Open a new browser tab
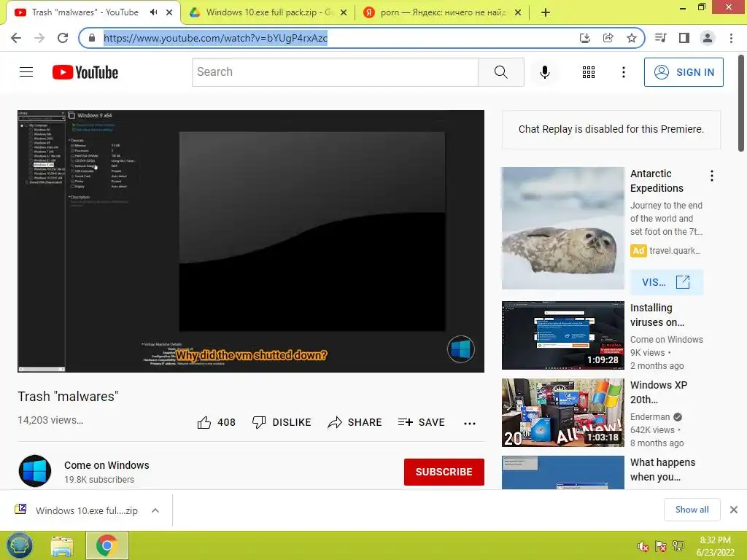 (546, 12)
